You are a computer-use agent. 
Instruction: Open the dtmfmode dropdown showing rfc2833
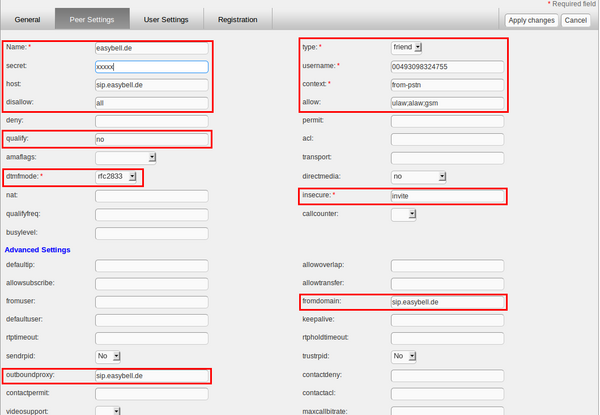(116, 176)
